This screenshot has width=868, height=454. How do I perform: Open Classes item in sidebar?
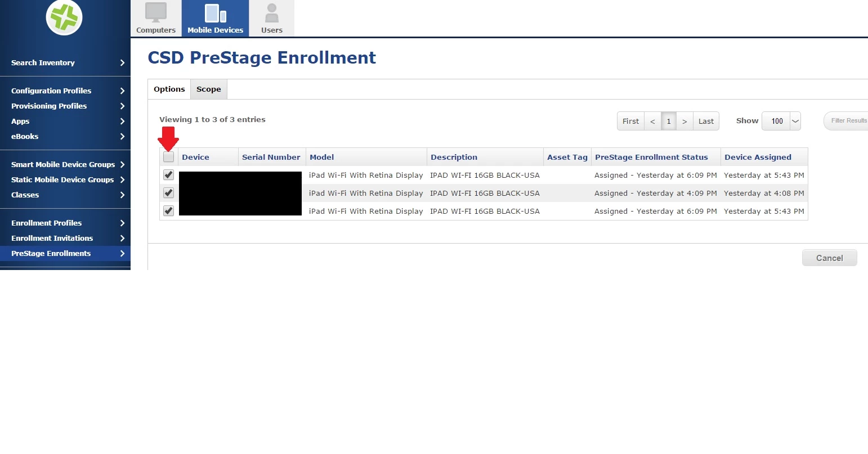(x=25, y=195)
